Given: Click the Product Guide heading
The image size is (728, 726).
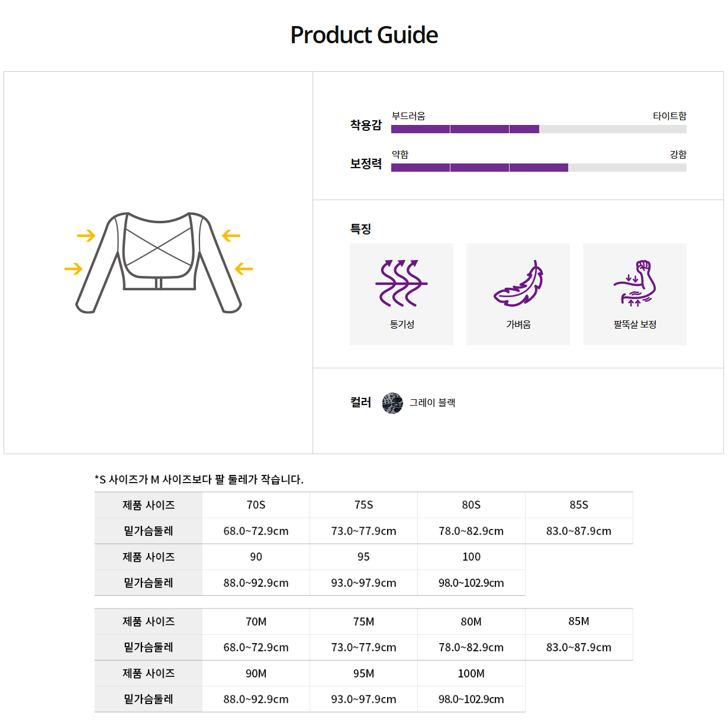Looking at the screenshot, I should click(364, 35).
